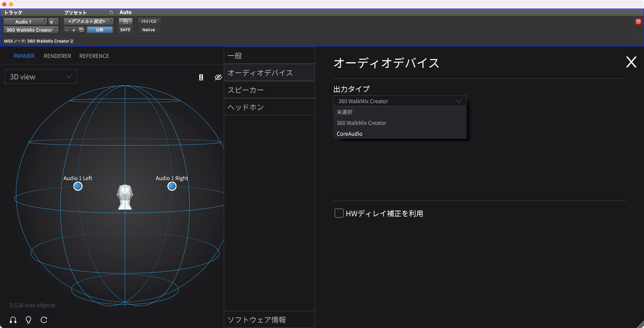The width and height of the screenshot is (644, 328).
Task: Click the speaker display icon
Action: 201,77
